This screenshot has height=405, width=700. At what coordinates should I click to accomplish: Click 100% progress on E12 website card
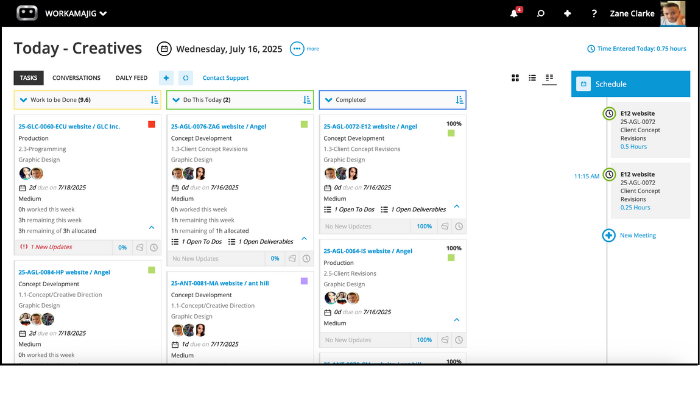tap(424, 226)
